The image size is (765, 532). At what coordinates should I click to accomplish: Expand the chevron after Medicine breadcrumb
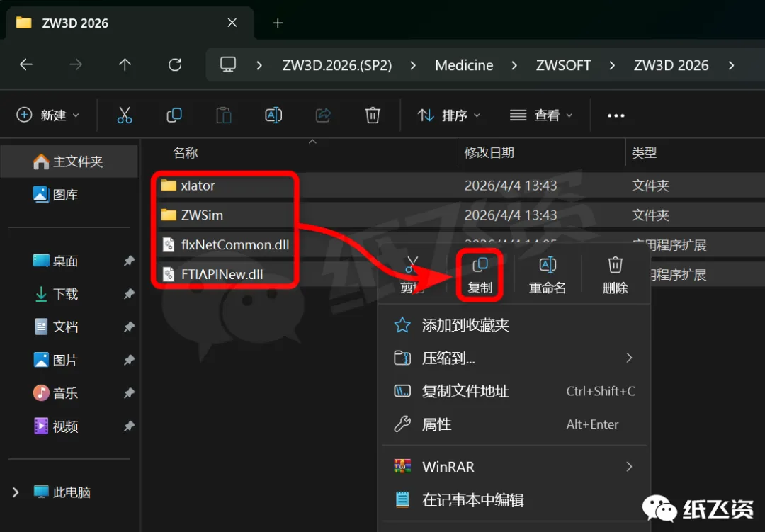pos(514,65)
